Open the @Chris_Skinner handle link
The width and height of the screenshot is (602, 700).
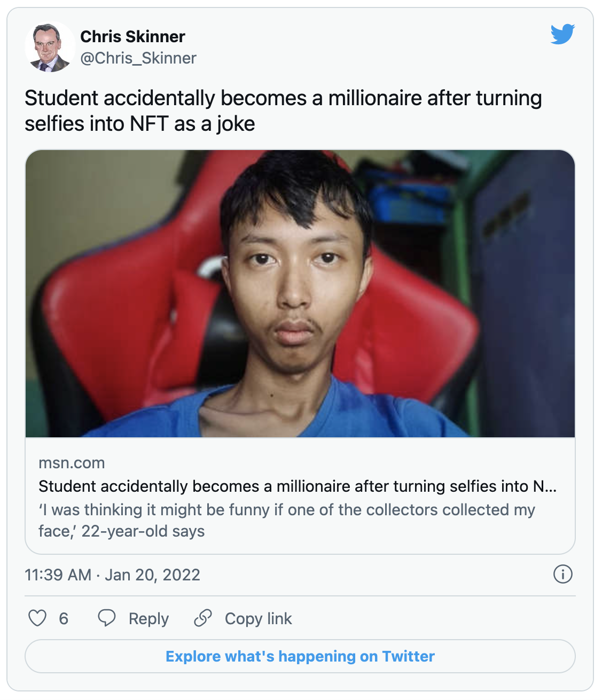pyautogui.click(x=138, y=58)
